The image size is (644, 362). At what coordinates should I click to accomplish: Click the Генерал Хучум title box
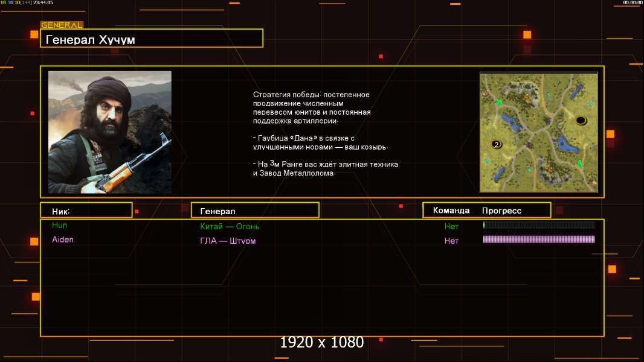[152, 39]
